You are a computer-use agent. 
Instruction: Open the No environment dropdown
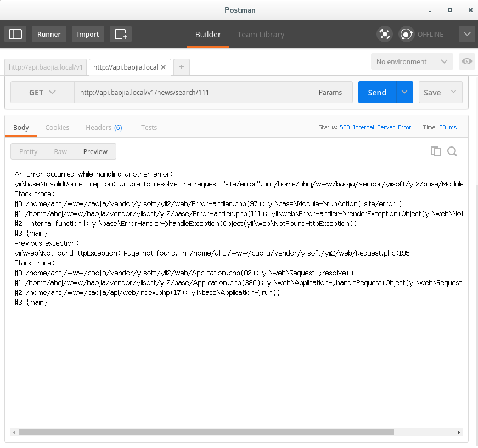[x=412, y=61]
